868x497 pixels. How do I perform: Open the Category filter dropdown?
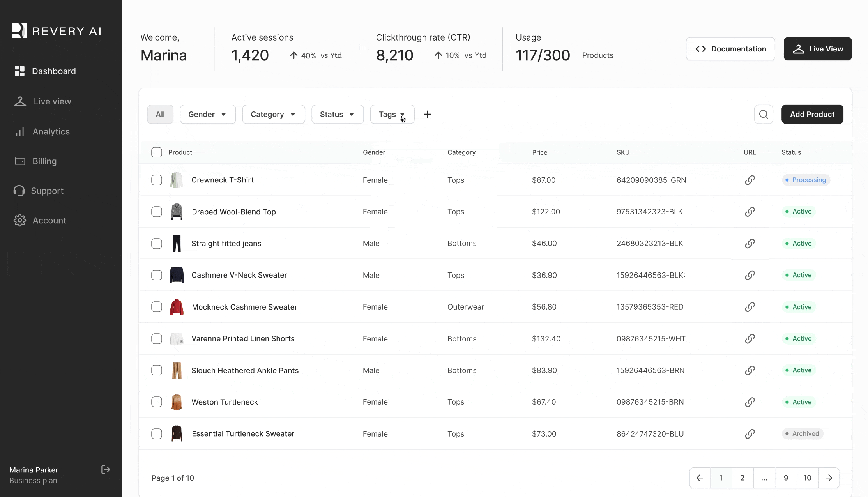click(273, 114)
